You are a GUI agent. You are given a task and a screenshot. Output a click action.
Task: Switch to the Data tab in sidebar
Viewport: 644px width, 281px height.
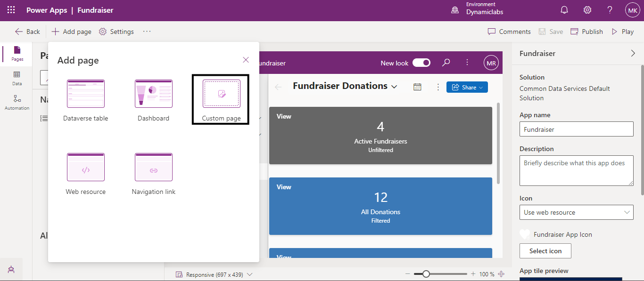(17, 78)
